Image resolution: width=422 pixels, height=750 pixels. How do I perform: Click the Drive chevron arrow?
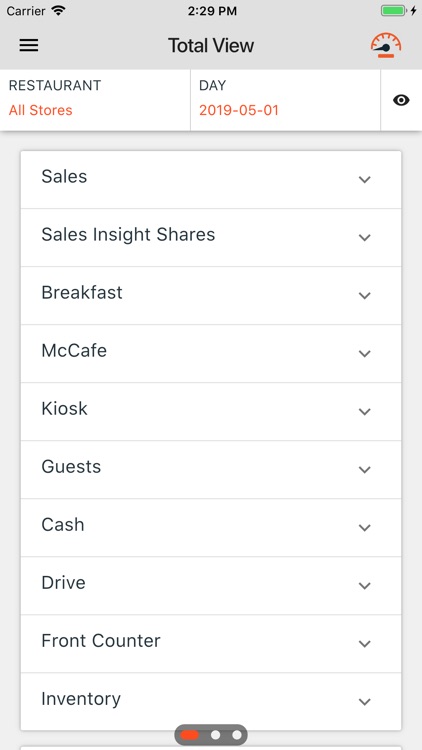tap(365, 585)
